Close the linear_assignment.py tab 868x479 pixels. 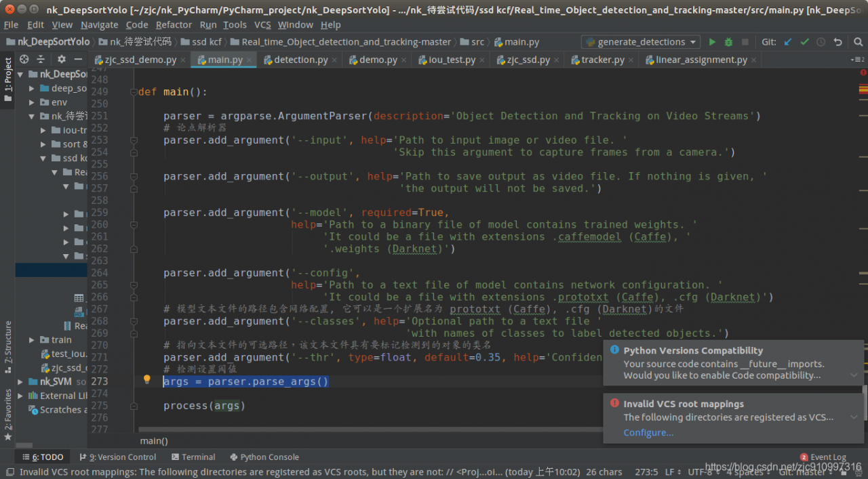coord(755,60)
